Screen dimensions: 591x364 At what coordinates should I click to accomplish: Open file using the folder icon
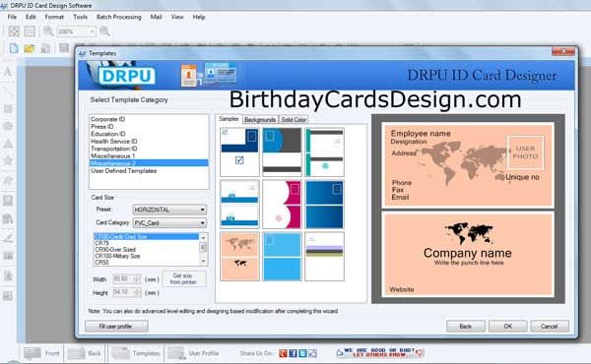point(29,48)
